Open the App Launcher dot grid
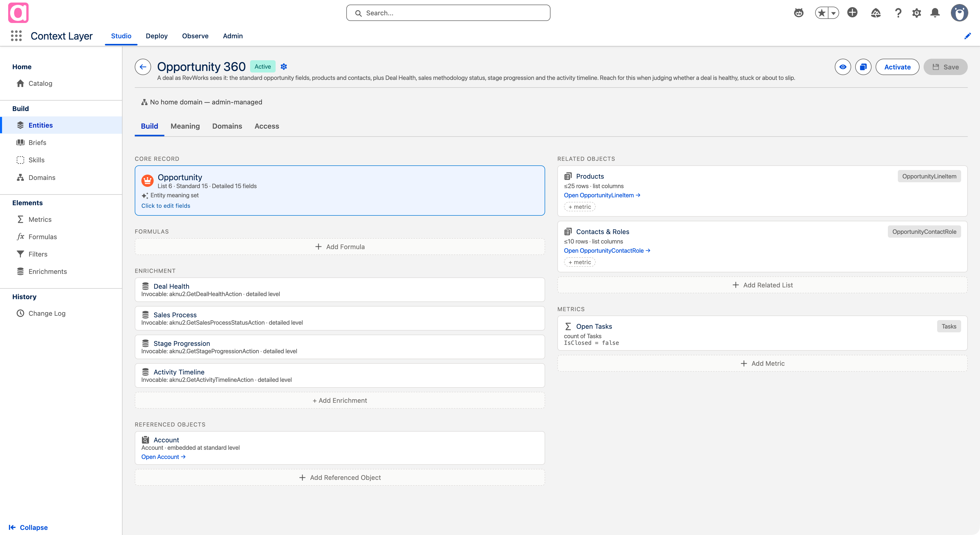 (x=16, y=36)
